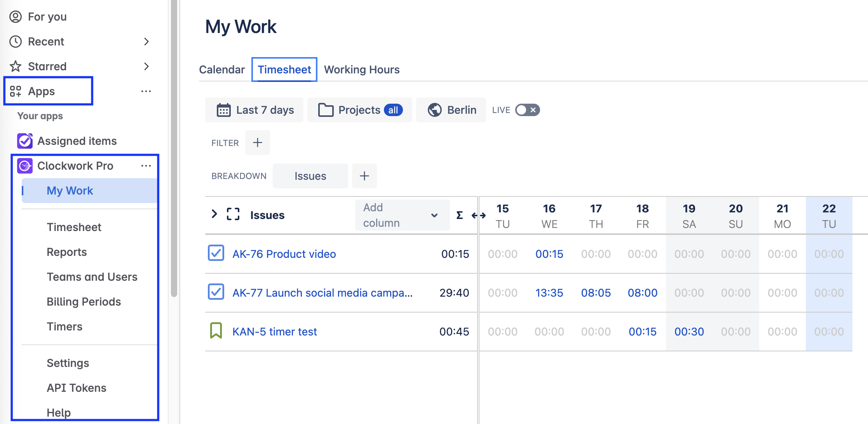868x424 pixels.
Task: Click the AK-77 task checkbox icon
Action: (x=216, y=292)
